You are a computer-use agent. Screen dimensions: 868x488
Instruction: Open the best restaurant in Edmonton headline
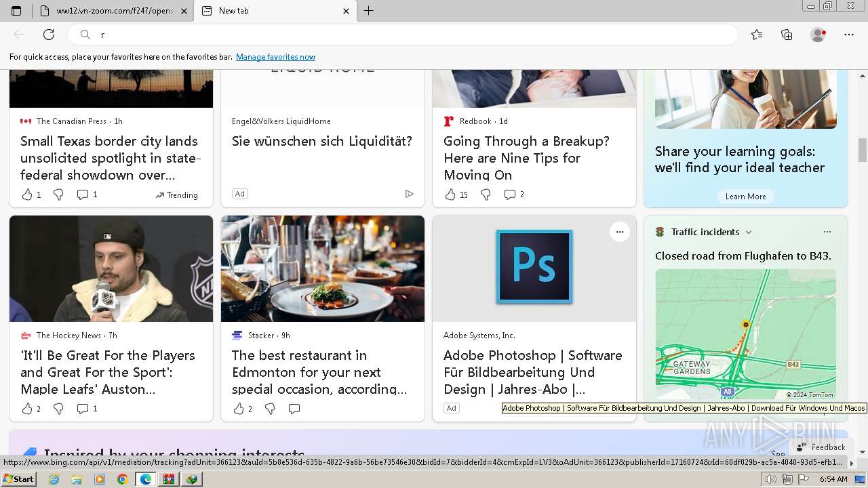(x=319, y=372)
